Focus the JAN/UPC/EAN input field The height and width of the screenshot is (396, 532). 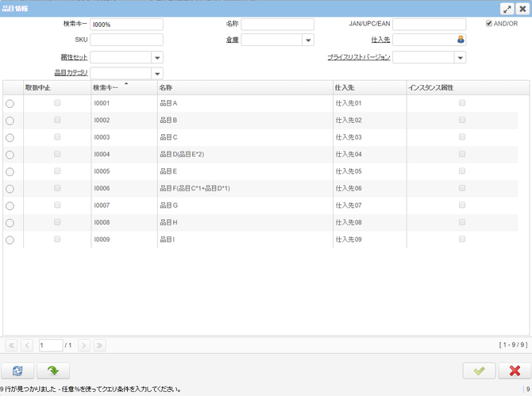(x=430, y=25)
